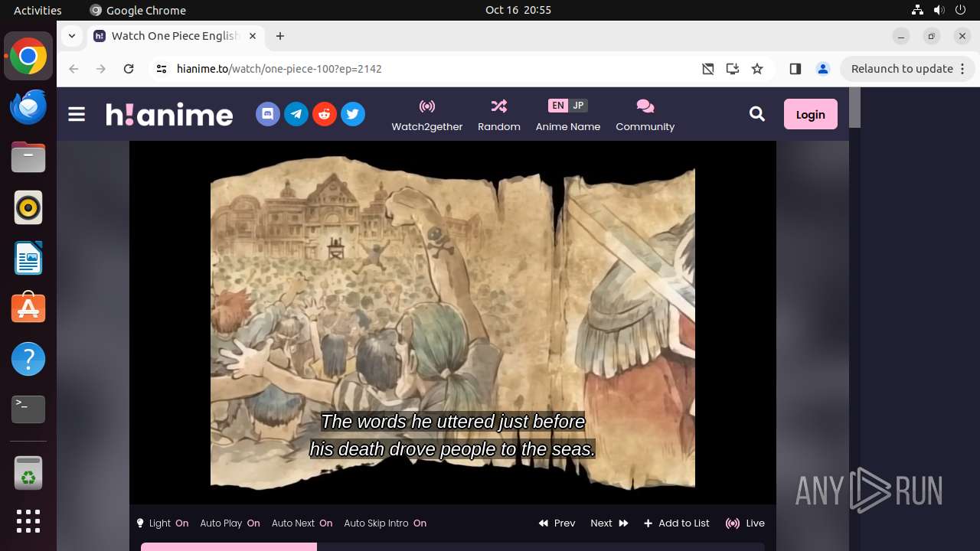Go to the Prev episode

[x=557, y=523]
